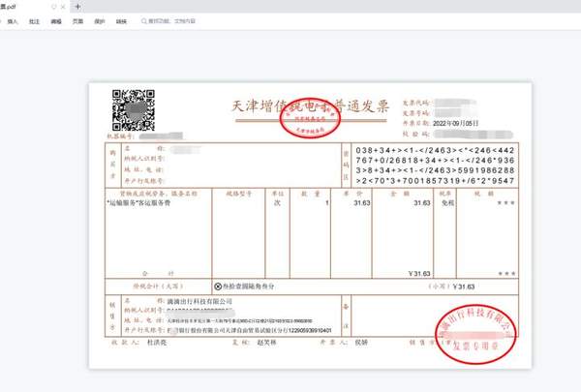Click the red oval tax bureau stamp on the title

pyautogui.click(x=310, y=118)
